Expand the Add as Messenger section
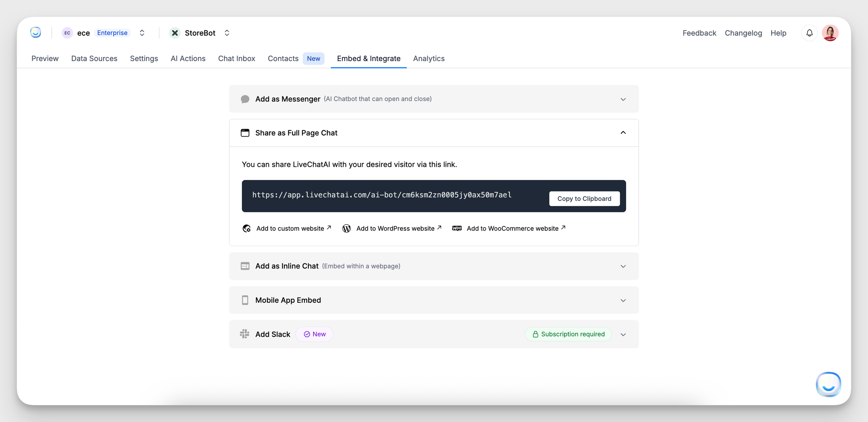This screenshot has width=868, height=422. click(x=623, y=99)
